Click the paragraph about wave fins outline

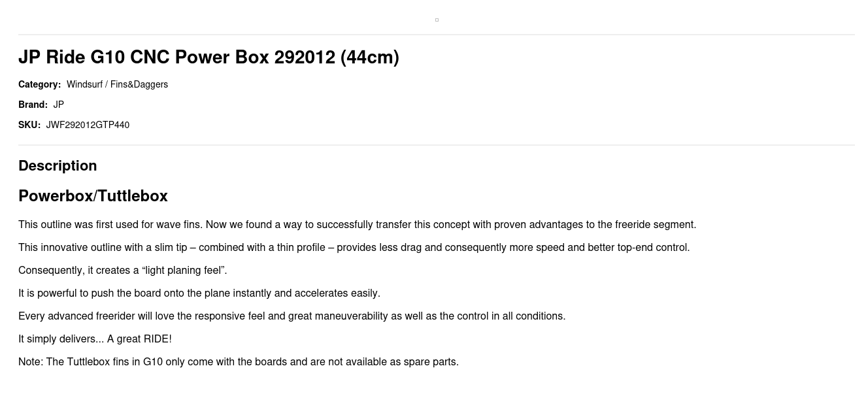[358, 225]
